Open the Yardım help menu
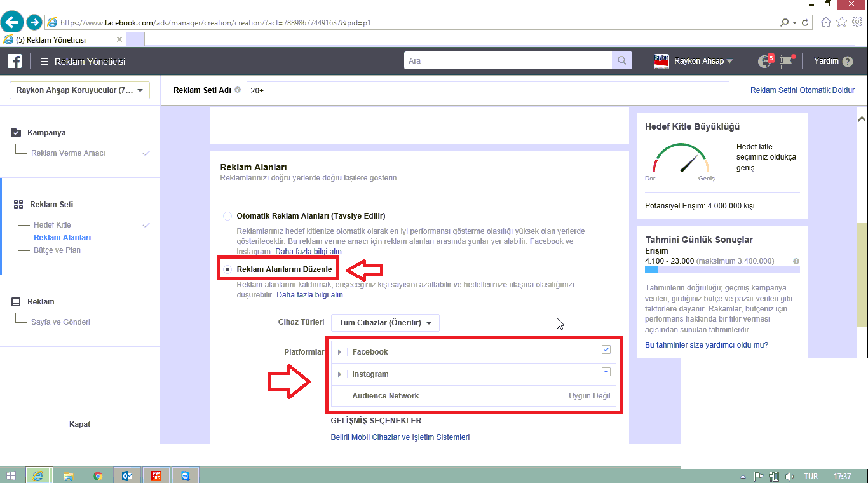This screenshot has width=868, height=483. pyautogui.click(x=827, y=62)
